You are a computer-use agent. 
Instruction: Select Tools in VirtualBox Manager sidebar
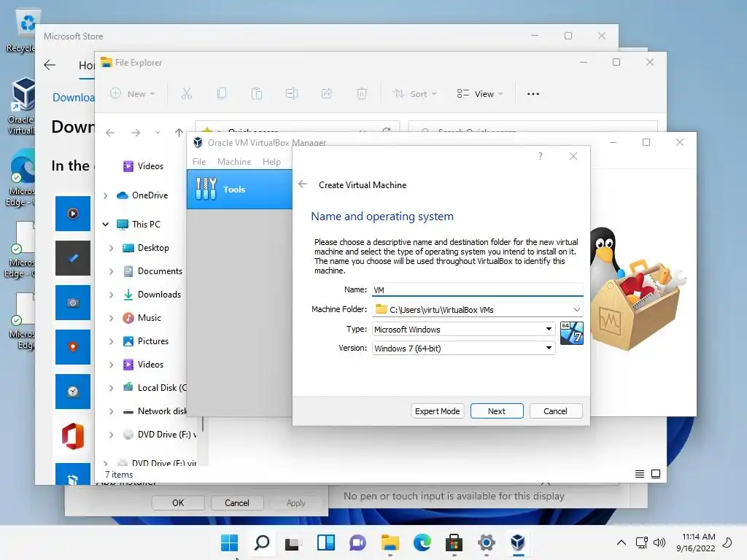[x=239, y=189]
